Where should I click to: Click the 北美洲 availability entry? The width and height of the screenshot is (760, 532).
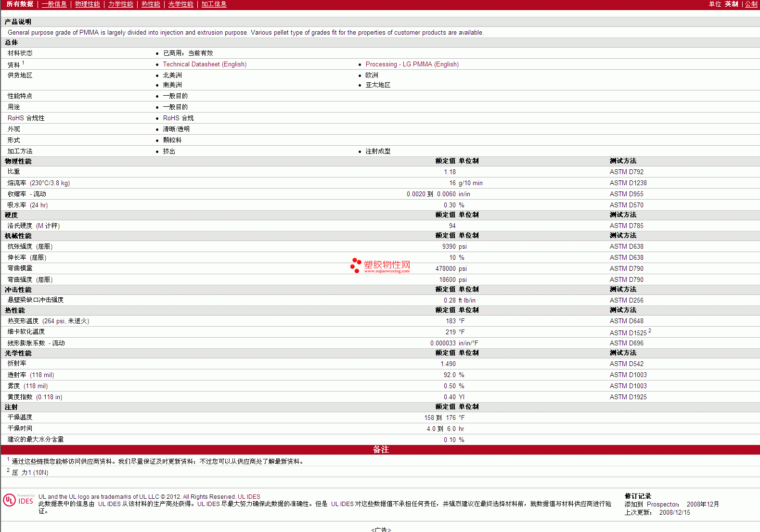(172, 76)
